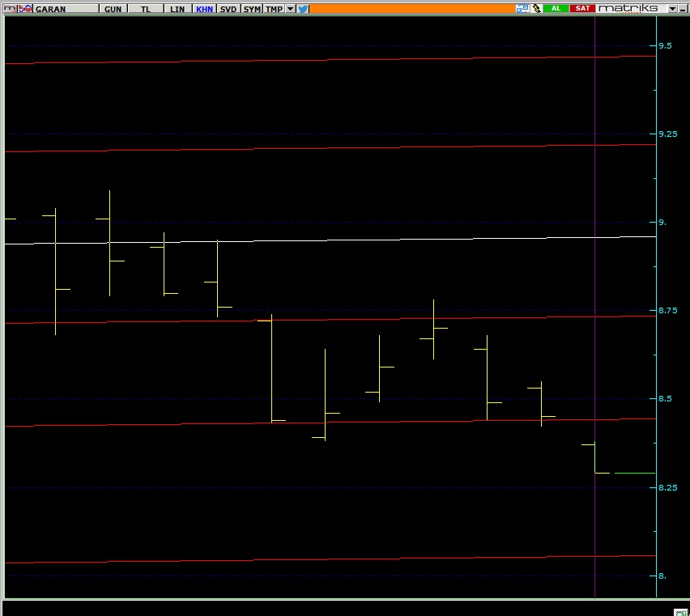Toggle the SYM button

click(252, 9)
